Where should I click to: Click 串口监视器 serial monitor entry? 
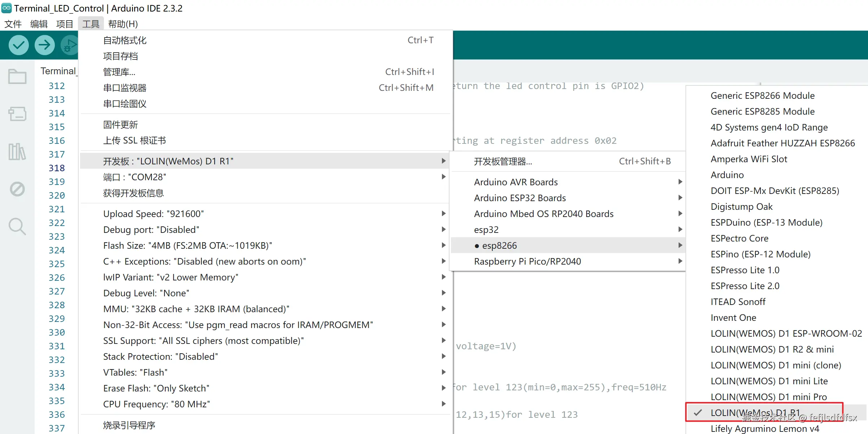[x=125, y=88]
